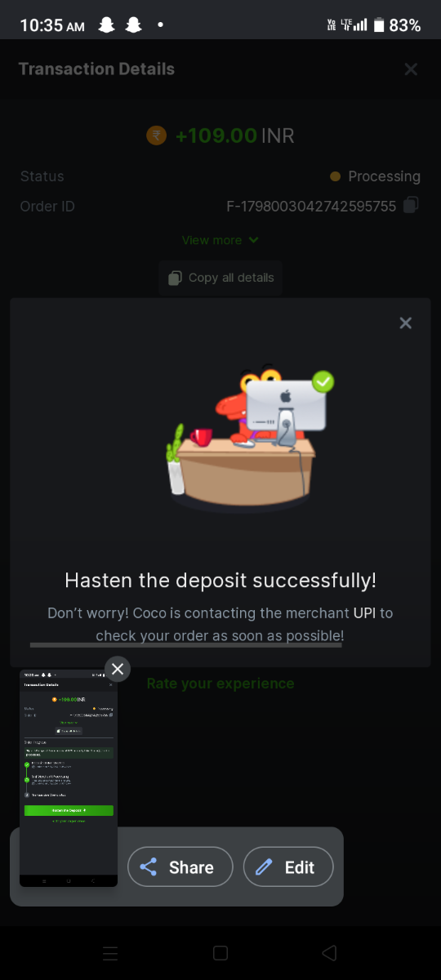Open the screenshot preview thumbnail
The height and width of the screenshot is (980, 441).
point(69,778)
